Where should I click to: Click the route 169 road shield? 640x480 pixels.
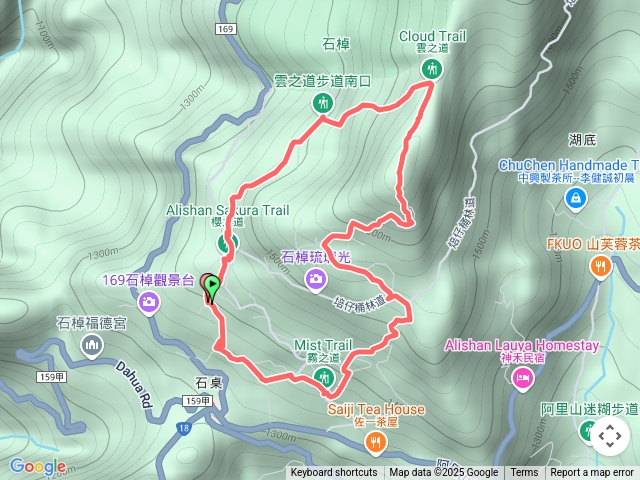[x=225, y=29]
